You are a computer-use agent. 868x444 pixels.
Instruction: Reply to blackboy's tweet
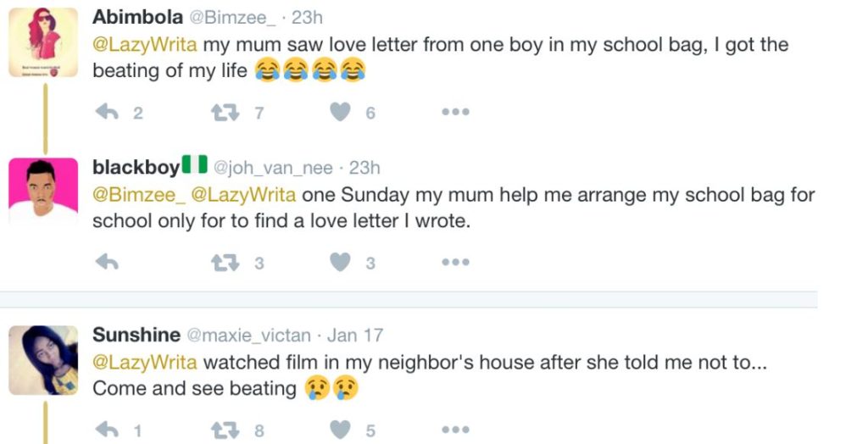point(107,263)
